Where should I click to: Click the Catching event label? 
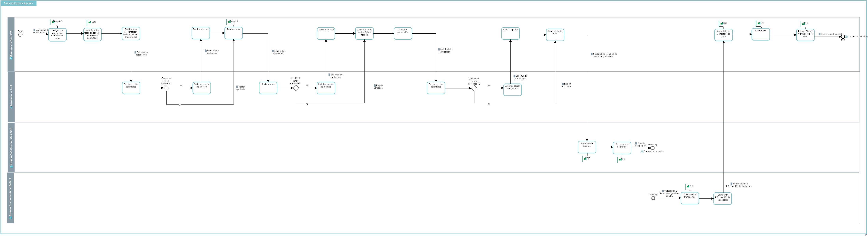click(x=653, y=195)
